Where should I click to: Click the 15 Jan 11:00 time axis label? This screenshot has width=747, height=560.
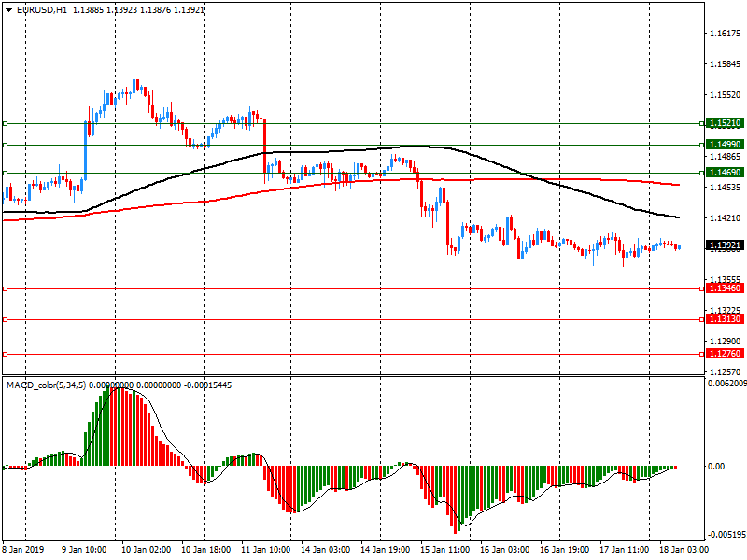pos(444,550)
